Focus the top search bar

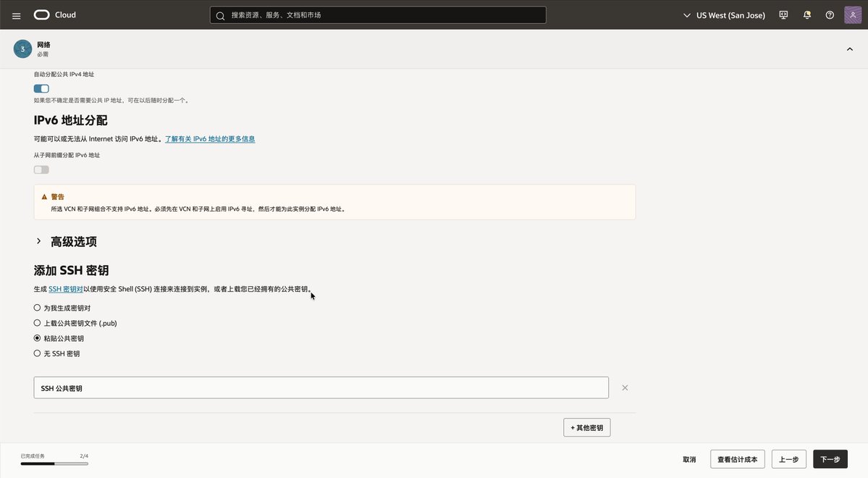378,15
